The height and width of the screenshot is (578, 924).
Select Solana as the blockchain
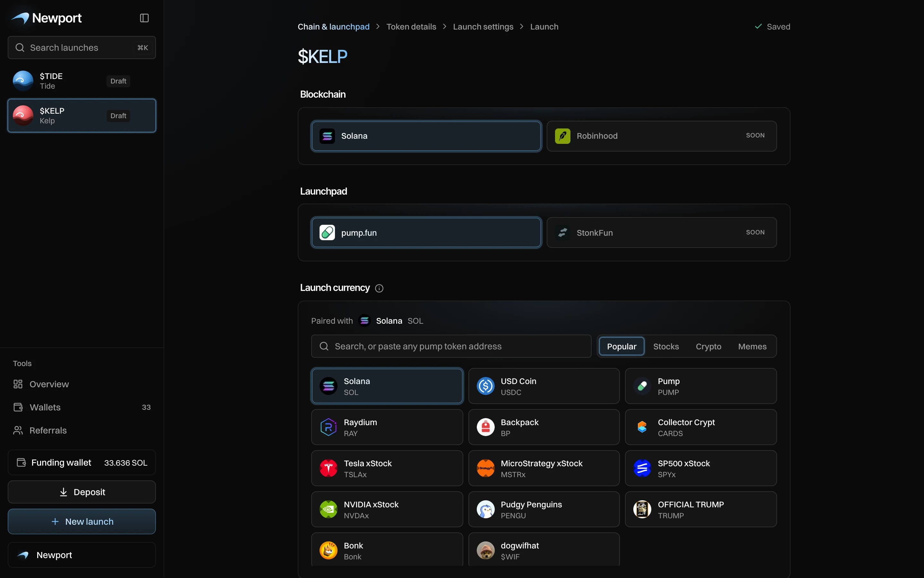[426, 136]
